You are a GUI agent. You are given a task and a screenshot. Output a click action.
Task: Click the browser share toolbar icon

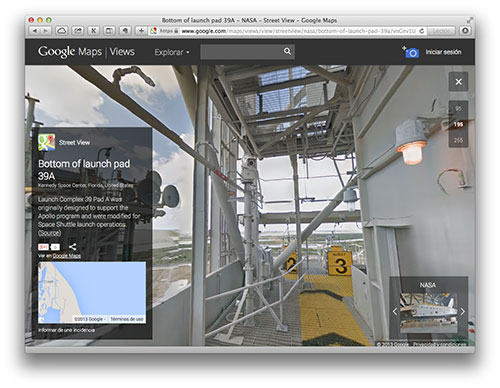tap(78, 31)
